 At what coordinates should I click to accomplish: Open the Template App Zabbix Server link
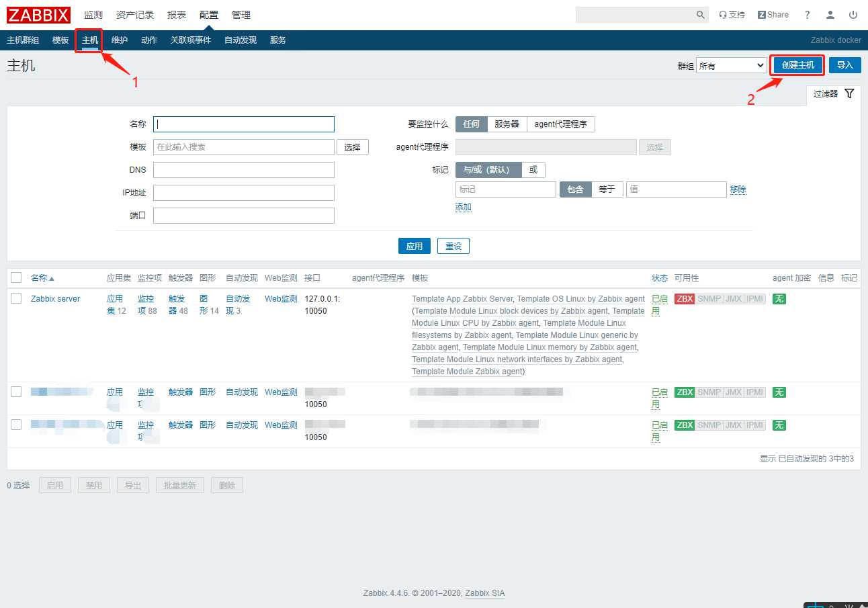click(462, 299)
